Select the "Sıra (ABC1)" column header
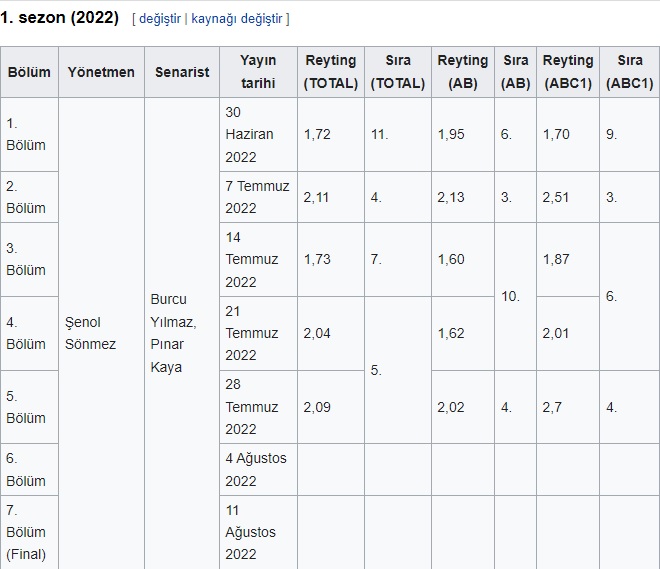The image size is (660, 569). click(x=630, y=72)
